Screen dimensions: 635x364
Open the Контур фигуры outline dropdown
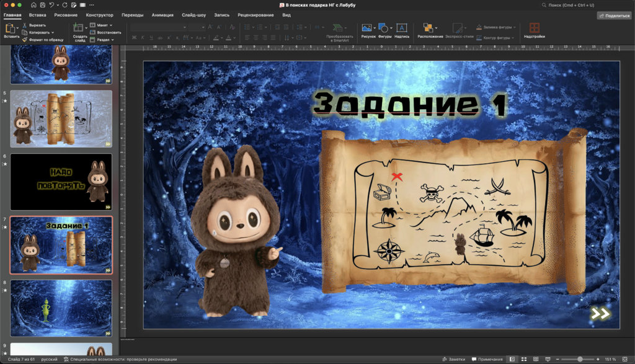[x=495, y=38]
